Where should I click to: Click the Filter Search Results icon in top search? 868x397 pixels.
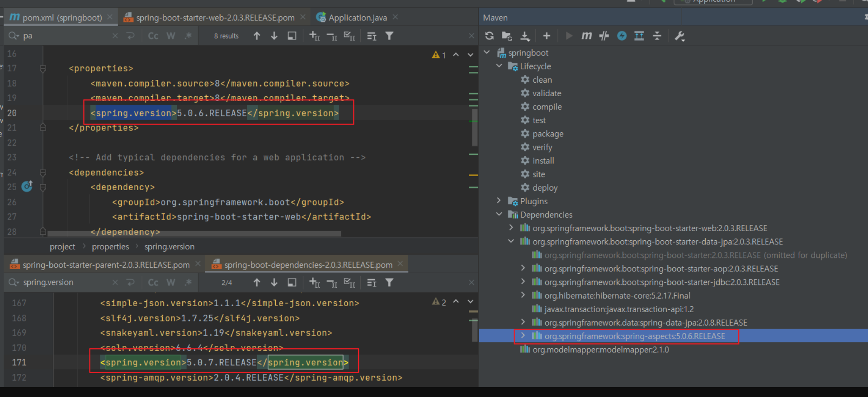(389, 36)
